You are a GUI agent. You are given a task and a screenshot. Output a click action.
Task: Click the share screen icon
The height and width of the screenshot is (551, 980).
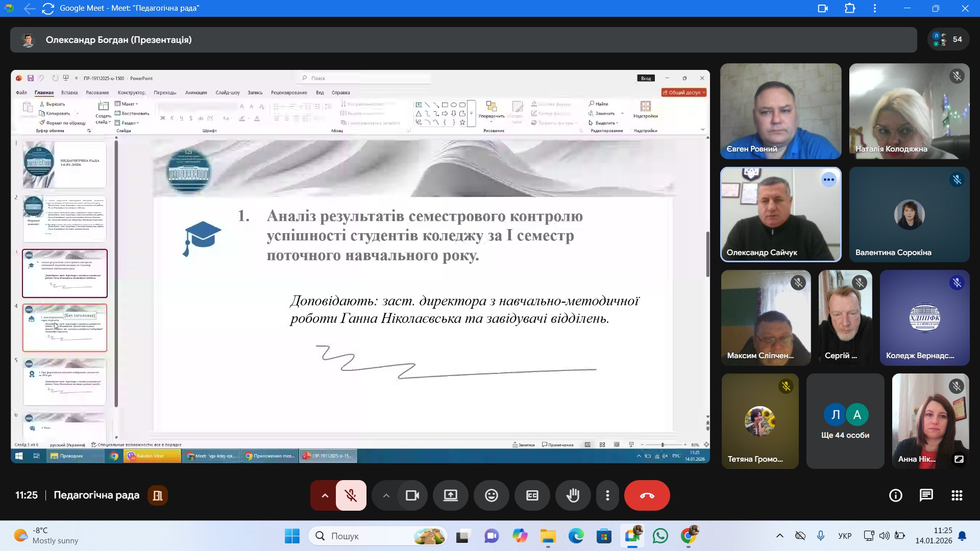[450, 495]
